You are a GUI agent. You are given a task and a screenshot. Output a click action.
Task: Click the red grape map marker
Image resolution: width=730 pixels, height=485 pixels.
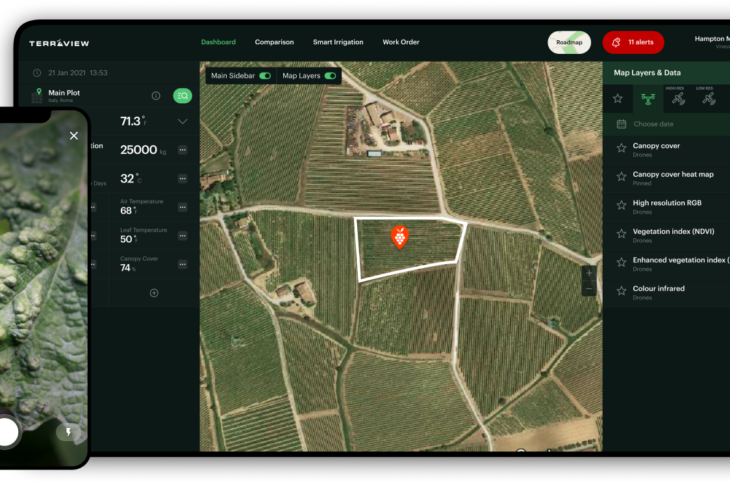click(399, 237)
